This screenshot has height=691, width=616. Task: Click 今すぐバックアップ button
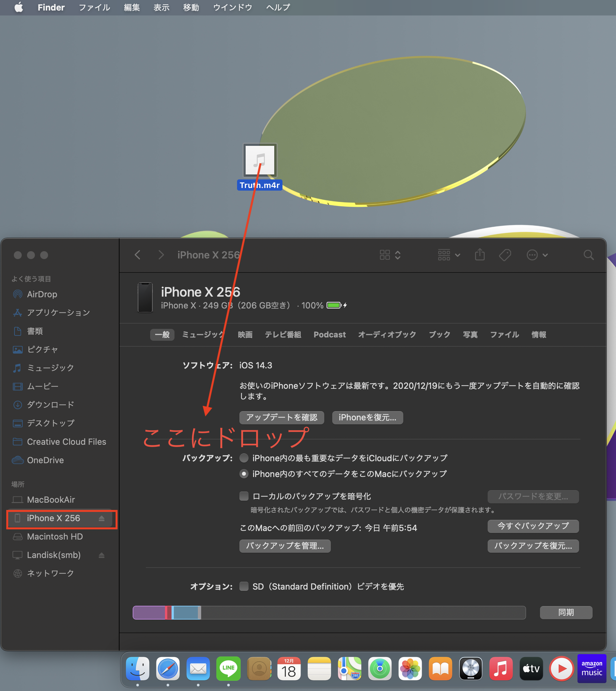[533, 526]
